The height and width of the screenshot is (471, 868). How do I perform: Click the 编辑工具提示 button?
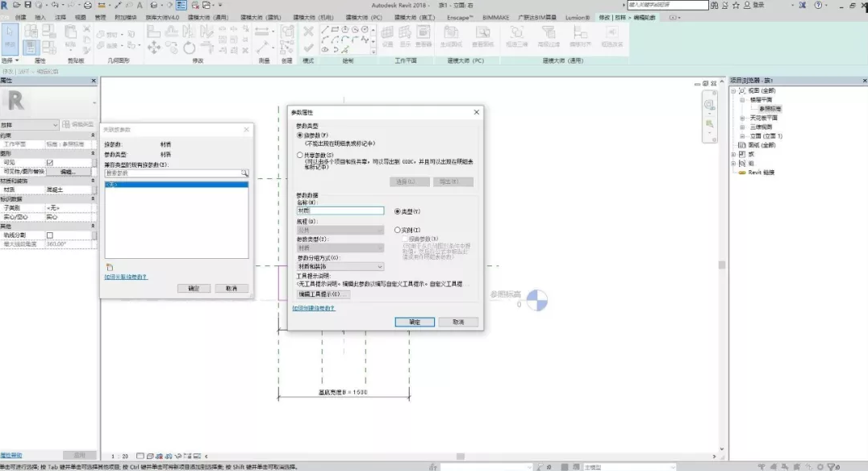click(x=323, y=294)
